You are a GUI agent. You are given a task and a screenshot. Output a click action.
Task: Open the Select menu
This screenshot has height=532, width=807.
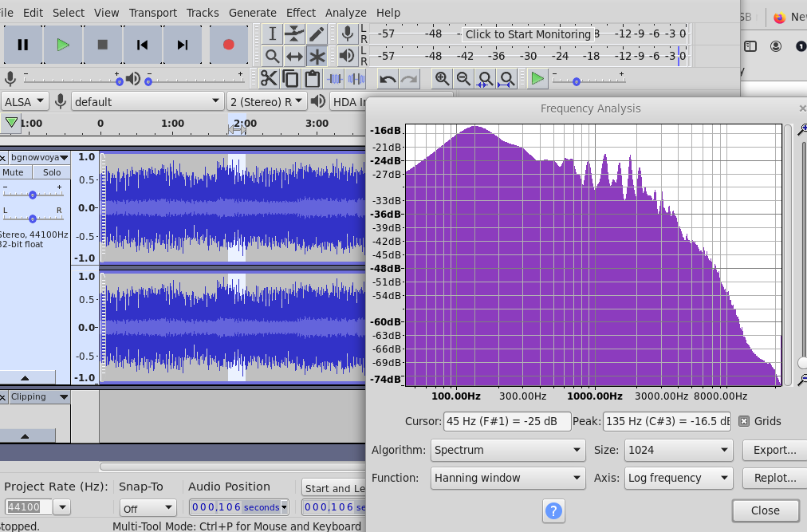coord(69,12)
